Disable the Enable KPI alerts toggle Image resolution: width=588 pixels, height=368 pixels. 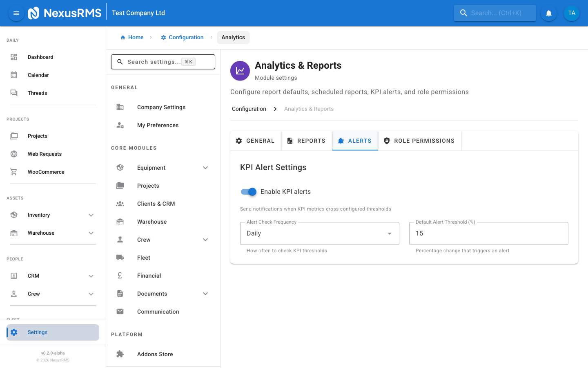coord(248,191)
